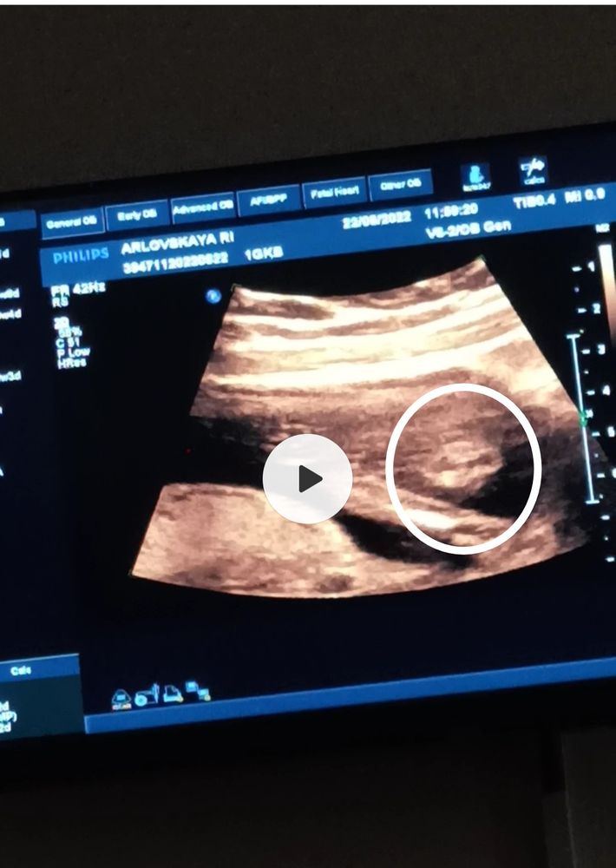
Task: Click the fetus icon in top bar
Action: pyautogui.click(x=475, y=177)
